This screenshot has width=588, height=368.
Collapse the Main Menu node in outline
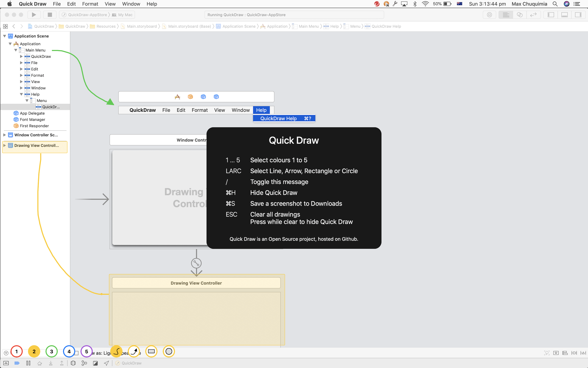(x=16, y=50)
